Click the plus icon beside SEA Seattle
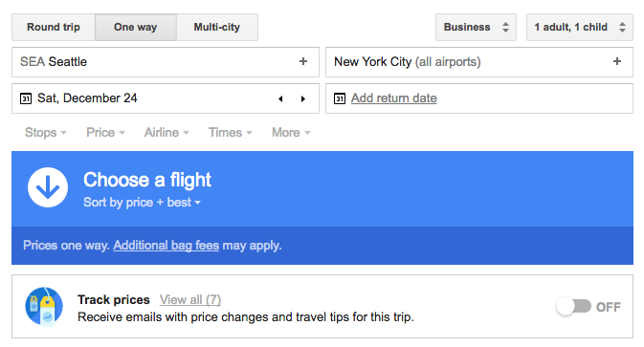 [x=303, y=61]
